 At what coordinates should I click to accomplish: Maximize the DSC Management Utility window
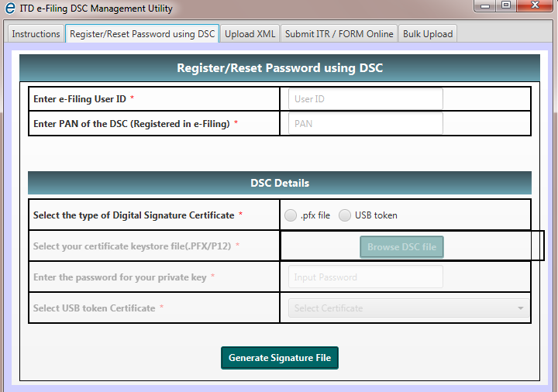pyautogui.click(x=506, y=6)
